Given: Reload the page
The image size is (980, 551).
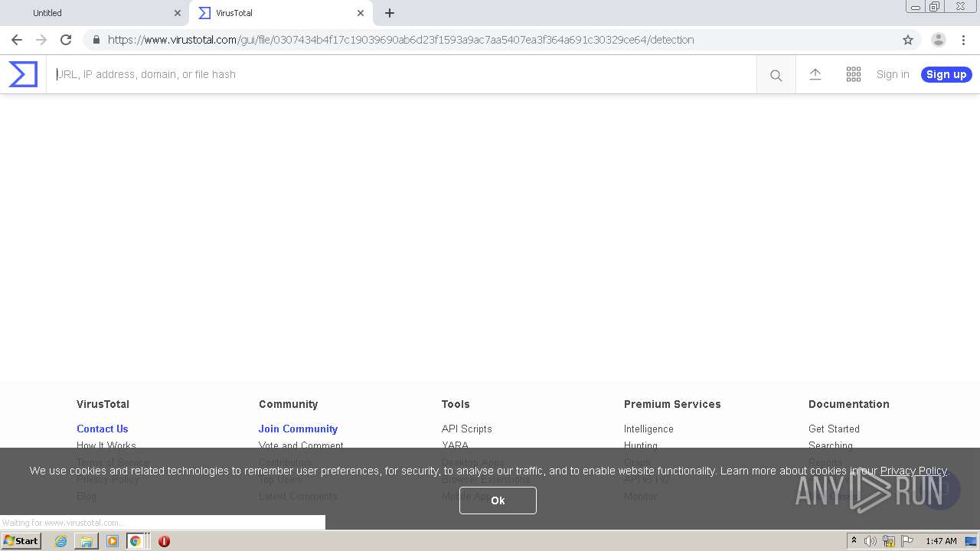Looking at the screenshot, I should click(x=66, y=40).
